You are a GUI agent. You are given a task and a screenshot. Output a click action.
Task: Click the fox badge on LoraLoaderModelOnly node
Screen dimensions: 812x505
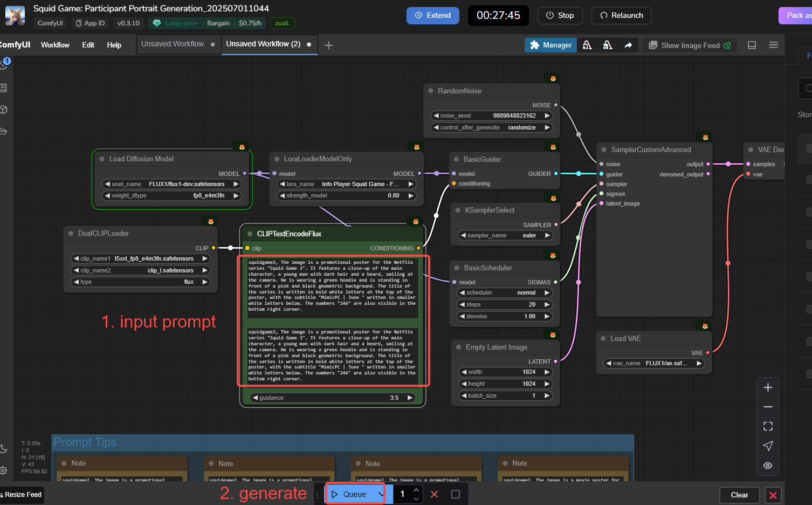click(416, 147)
